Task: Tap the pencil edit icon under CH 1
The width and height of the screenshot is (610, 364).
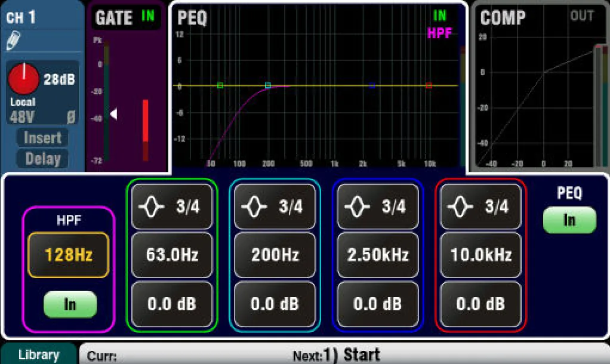Action: 14,41
